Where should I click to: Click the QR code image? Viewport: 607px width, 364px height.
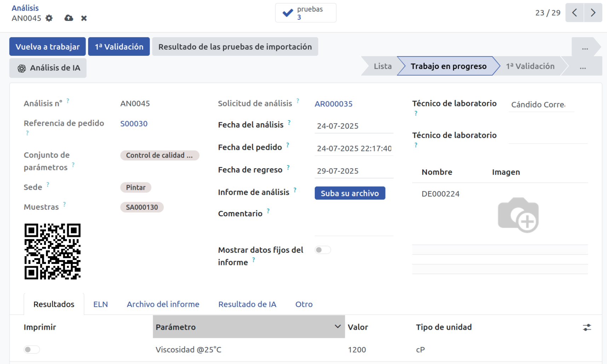click(52, 251)
